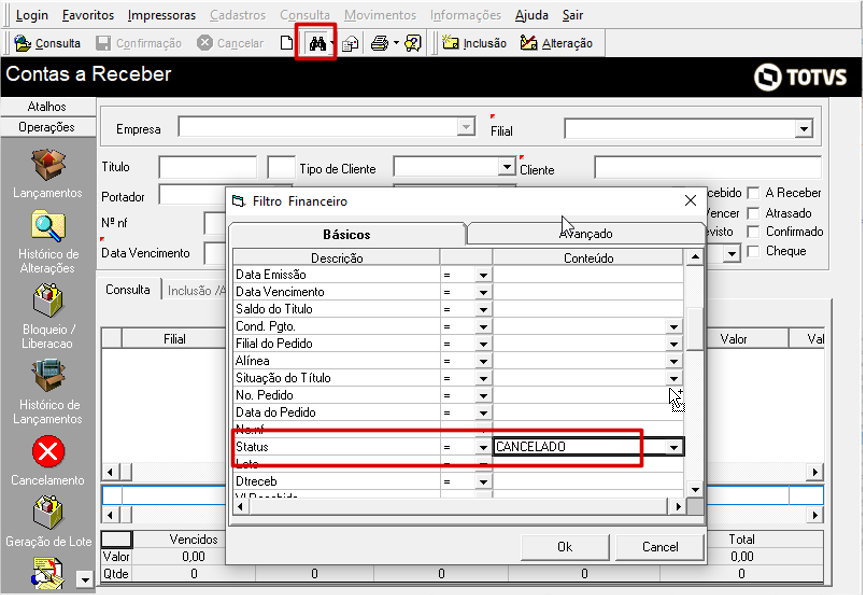Check the Cheque checkbox
The width and height of the screenshot is (863, 595).
pos(753,251)
